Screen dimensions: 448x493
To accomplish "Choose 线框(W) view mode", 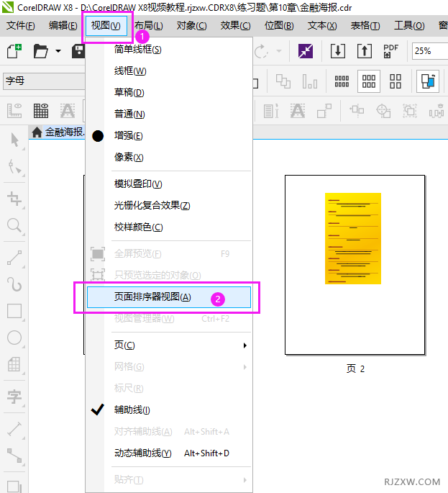I will 169,71.
